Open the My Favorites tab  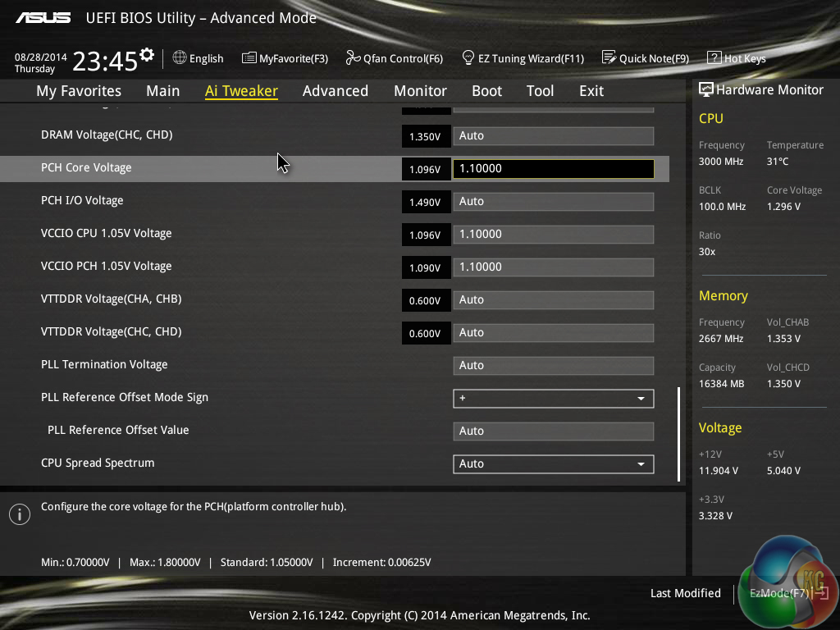[x=79, y=90]
